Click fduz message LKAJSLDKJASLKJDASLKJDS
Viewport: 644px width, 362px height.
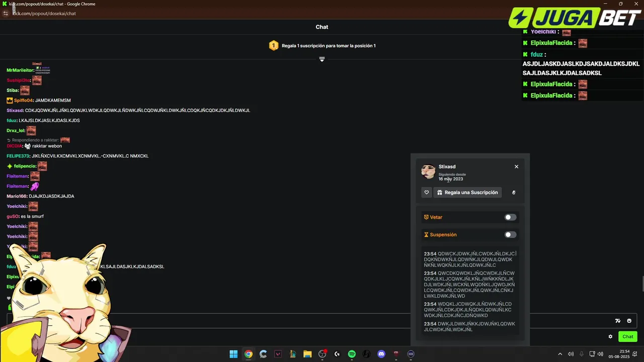pyautogui.click(x=49, y=121)
